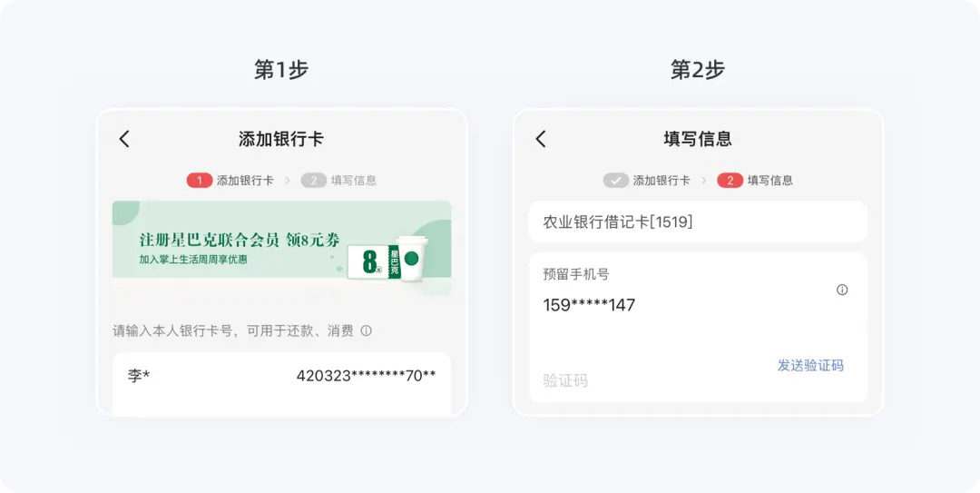Screen dimensions: 980x493
Task: Open the 注册星巴克联合会员 promo banner
Action: [x=282, y=240]
